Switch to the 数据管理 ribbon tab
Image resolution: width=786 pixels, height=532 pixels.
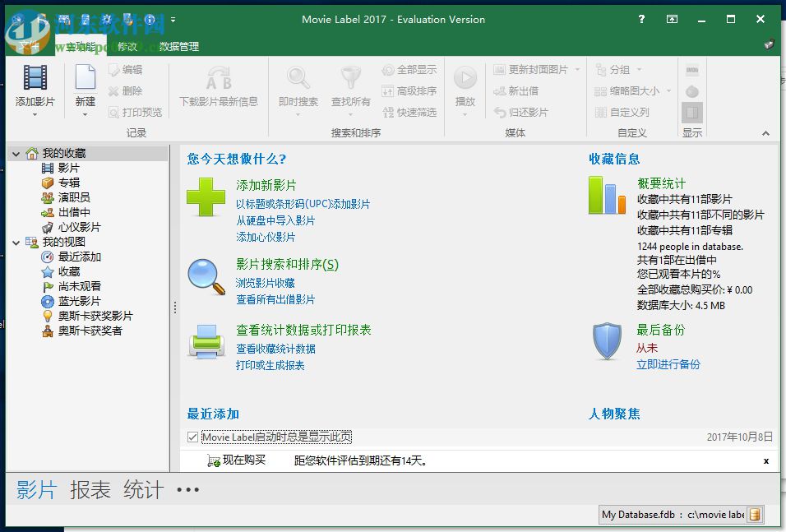click(179, 47)
